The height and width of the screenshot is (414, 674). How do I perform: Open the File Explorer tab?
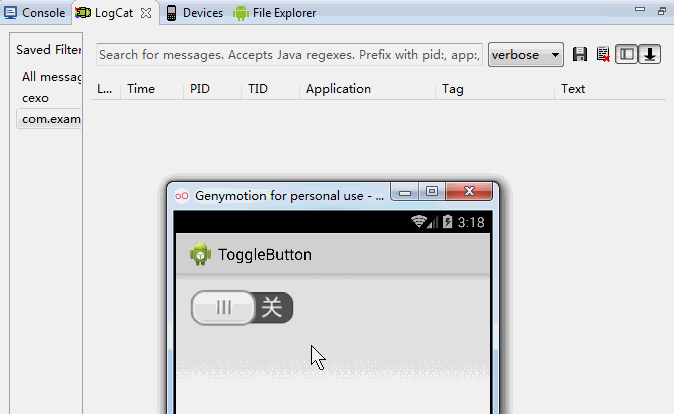(275, 13)
